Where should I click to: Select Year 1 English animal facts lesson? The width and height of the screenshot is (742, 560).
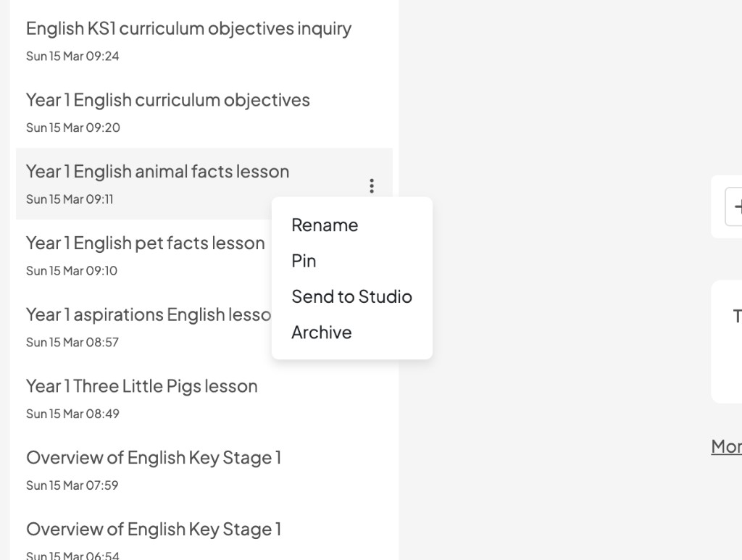tap(157, 172)
